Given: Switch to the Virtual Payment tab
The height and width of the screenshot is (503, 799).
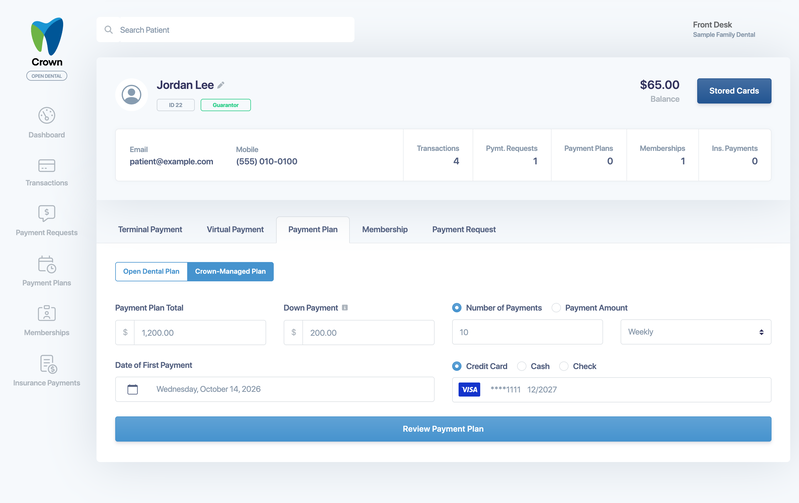Looking at the screenshot, I should pos(235,229).
